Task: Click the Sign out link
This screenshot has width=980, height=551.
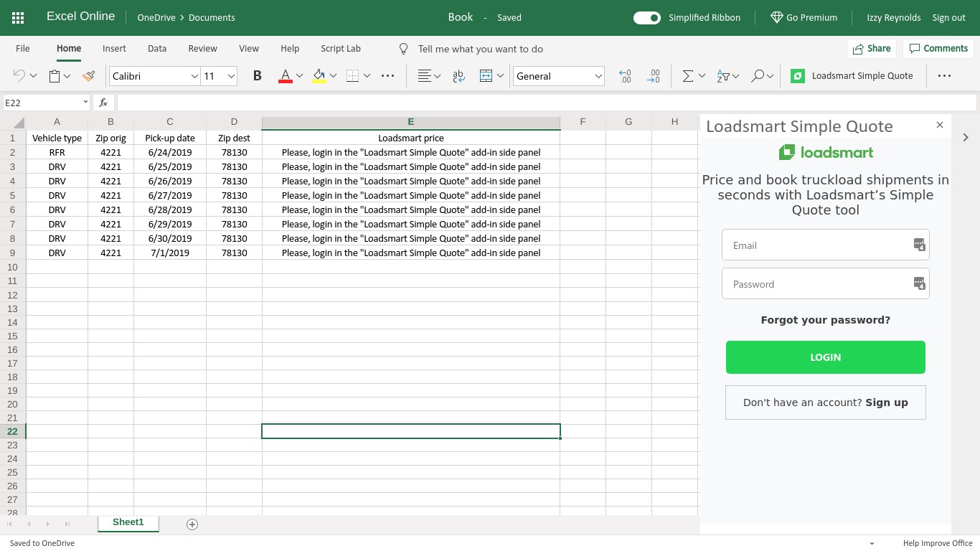Action: coord(948,18)
